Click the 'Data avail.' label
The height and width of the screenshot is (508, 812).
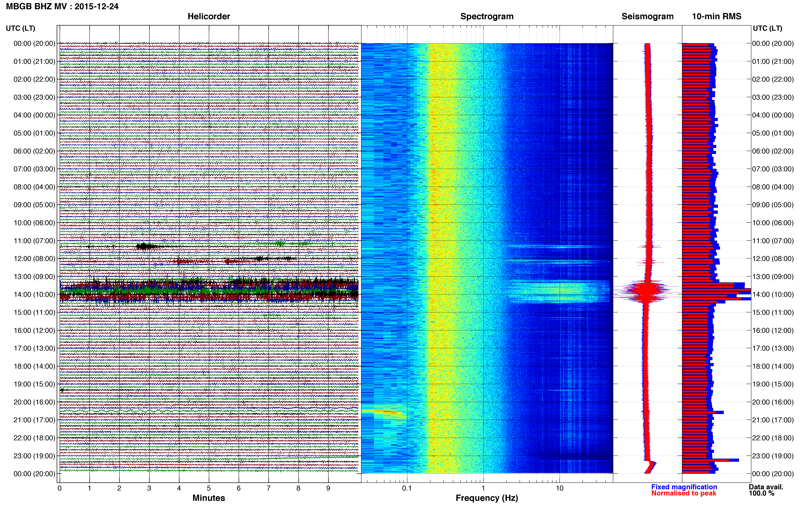(x=766, y=487)
